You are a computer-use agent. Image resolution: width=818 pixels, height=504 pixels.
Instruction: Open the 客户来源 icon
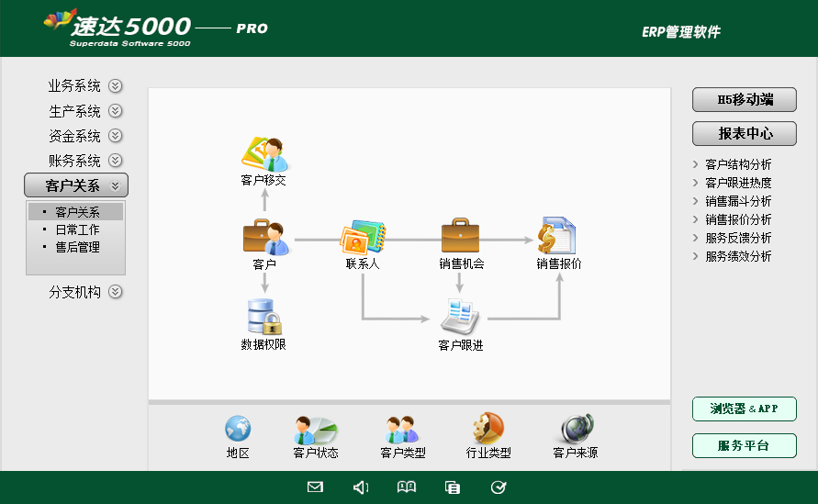tap(577, 429)
